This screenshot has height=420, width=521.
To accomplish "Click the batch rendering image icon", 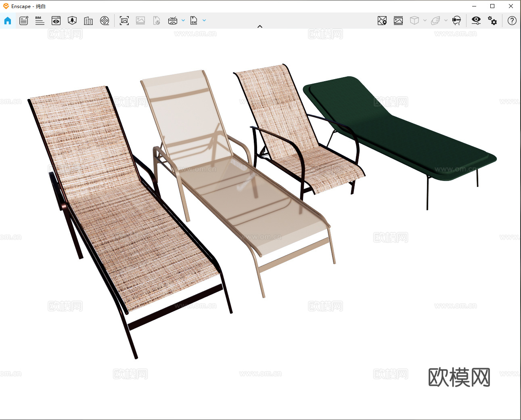I will [140, 21].
